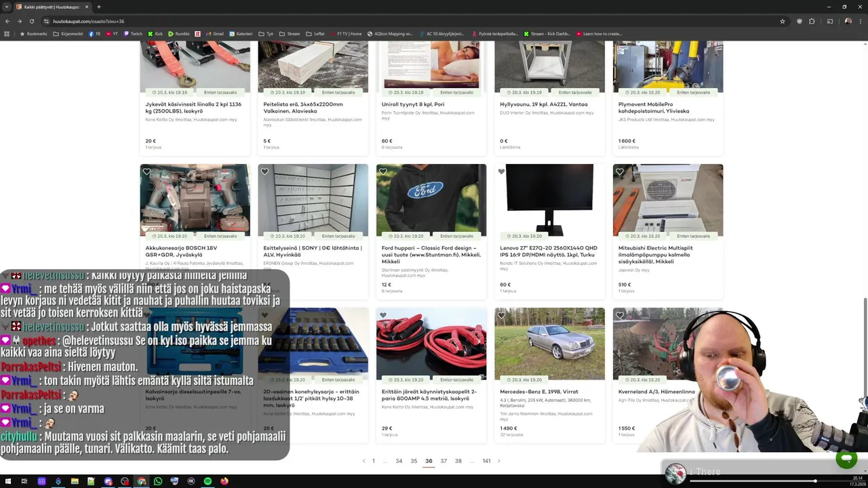Toggle heart on Lenovo 27" monitor listing
The image size is (868, 488).
pyautogui.click(x=501, y=171)
